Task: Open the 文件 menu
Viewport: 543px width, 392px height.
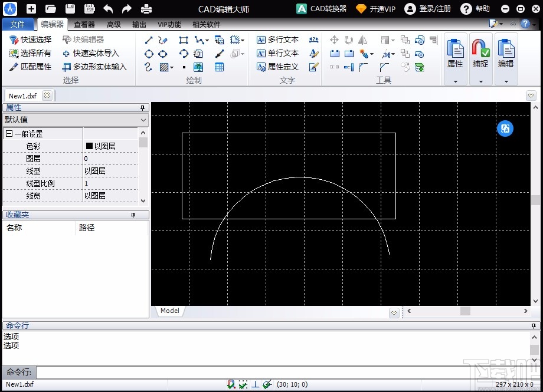Action: [18, 24]
